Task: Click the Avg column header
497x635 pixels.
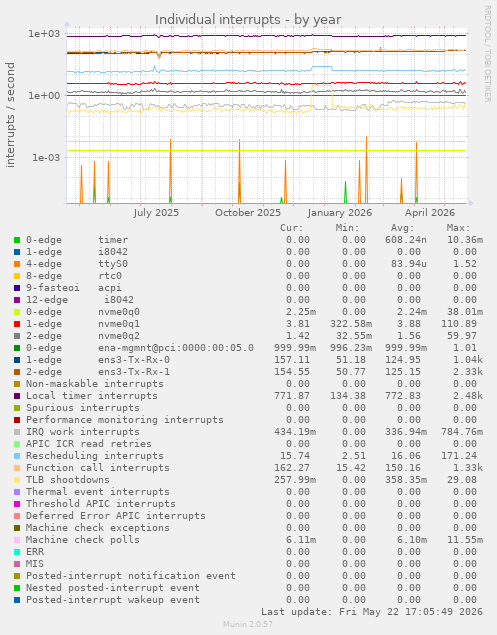Action: click(x=403, y=228)
